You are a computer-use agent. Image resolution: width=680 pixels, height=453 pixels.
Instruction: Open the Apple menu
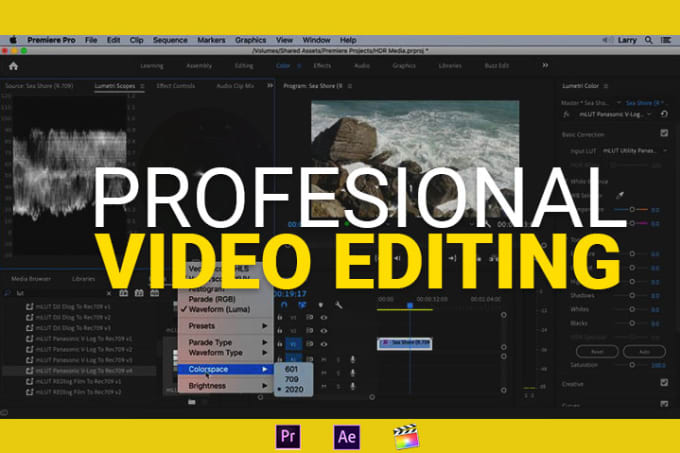pos(13,40)
